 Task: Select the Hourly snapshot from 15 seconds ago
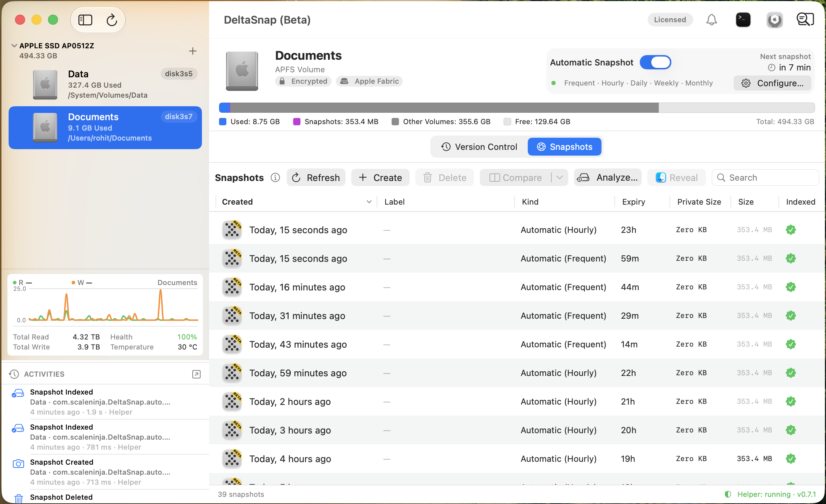pos(517,230)
